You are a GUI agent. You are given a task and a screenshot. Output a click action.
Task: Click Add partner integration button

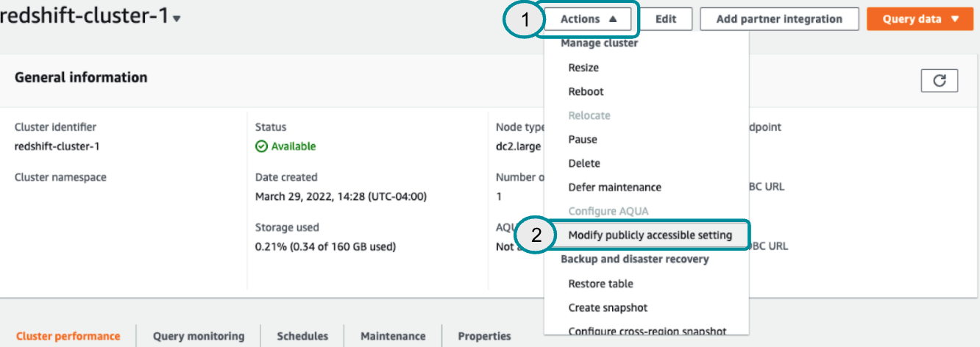pos(779,19)
